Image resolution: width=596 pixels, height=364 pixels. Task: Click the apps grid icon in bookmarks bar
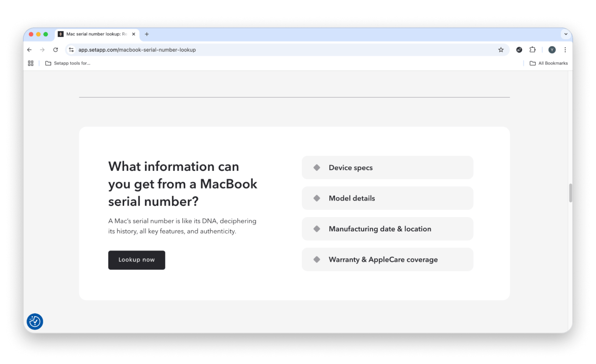[x=31, y=63]
